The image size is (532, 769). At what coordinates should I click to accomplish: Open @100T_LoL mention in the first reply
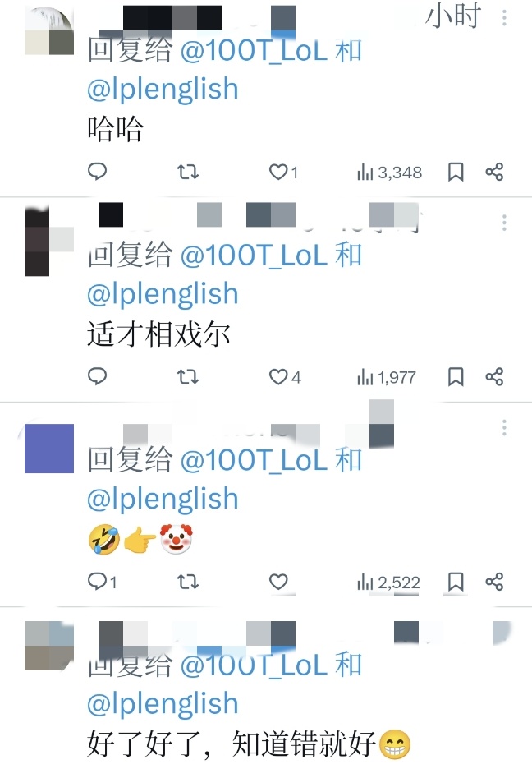[254, 50]
